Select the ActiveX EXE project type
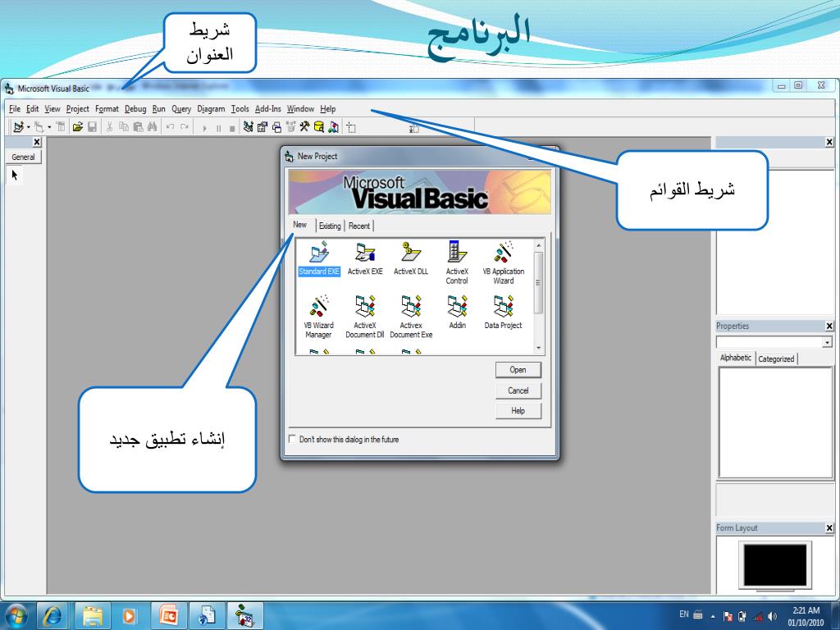This screenshot has width=840, height=630. tap(365, 258)
